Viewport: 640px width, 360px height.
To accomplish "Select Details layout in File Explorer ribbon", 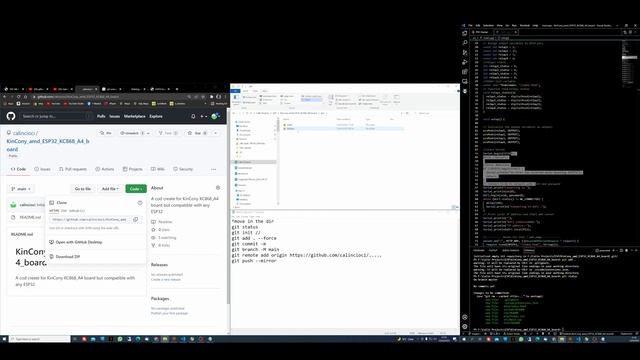I will point(312,100).
